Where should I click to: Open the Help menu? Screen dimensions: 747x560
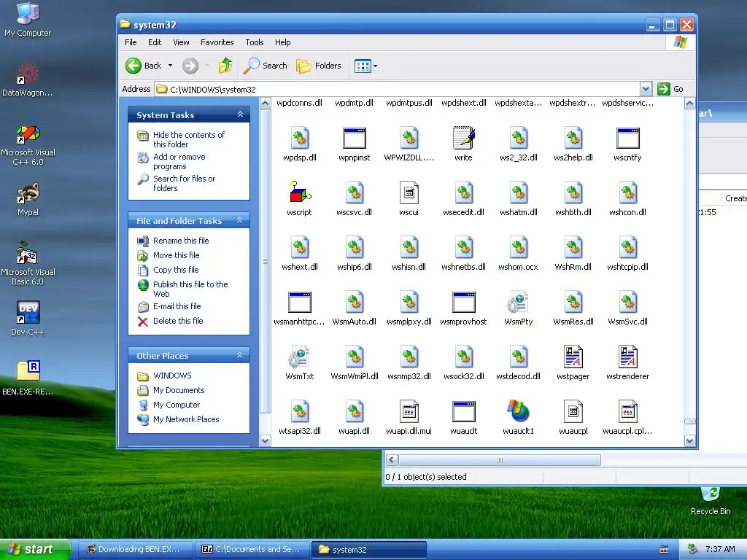click(282, 42)
